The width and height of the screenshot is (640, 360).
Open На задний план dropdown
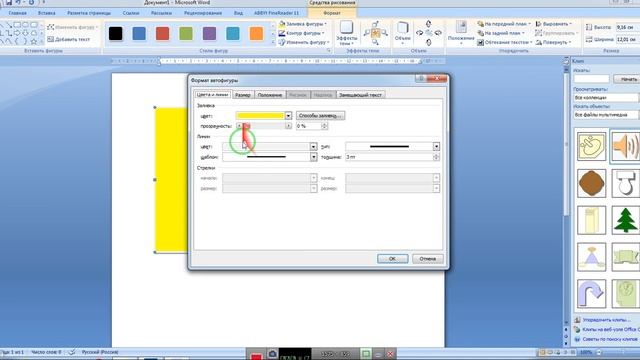coord(501,33)
